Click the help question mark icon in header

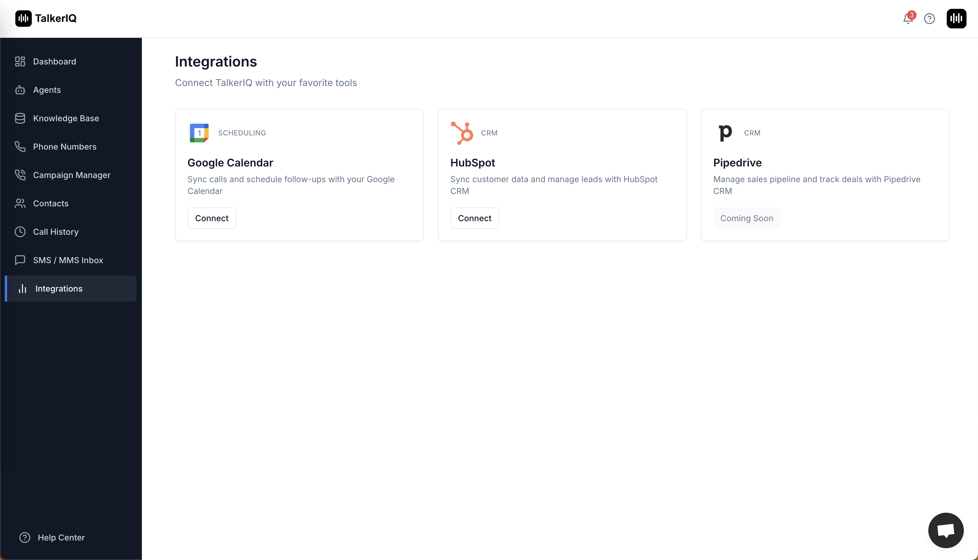[930, 18]
